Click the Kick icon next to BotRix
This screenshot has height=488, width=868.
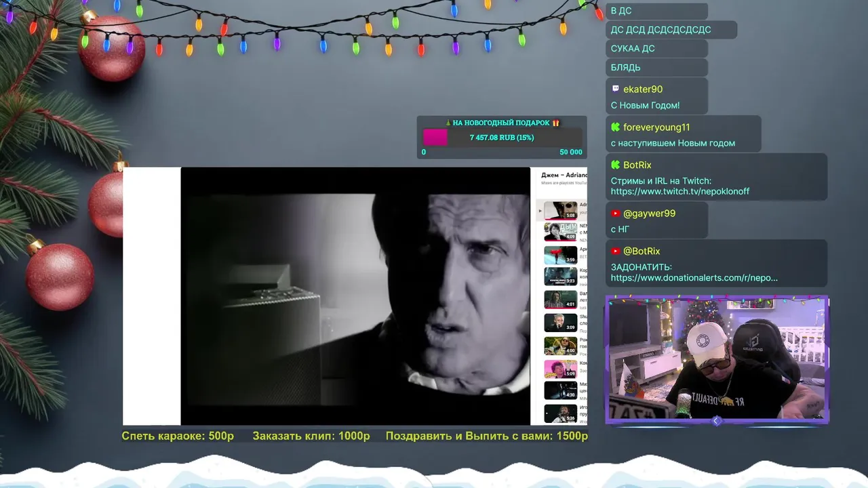tap(616, 165)
